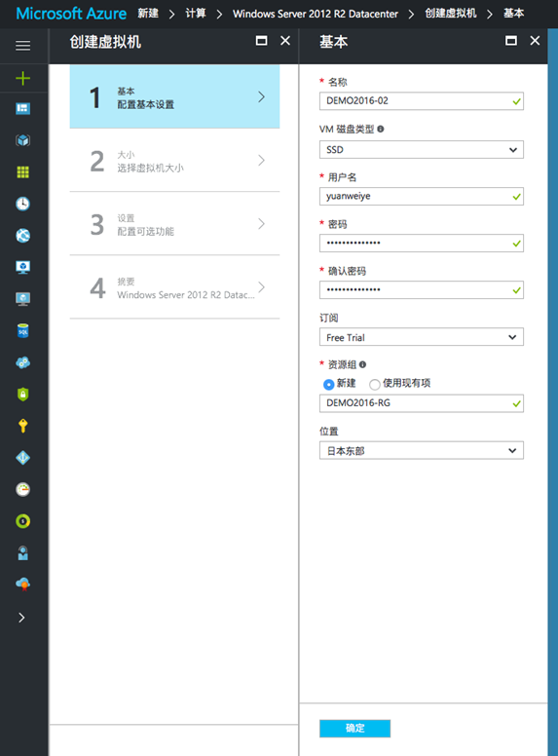This screenshot has width=558, height=756.
Task: Click the 密码 password field
Action: (x=421, y=243)
